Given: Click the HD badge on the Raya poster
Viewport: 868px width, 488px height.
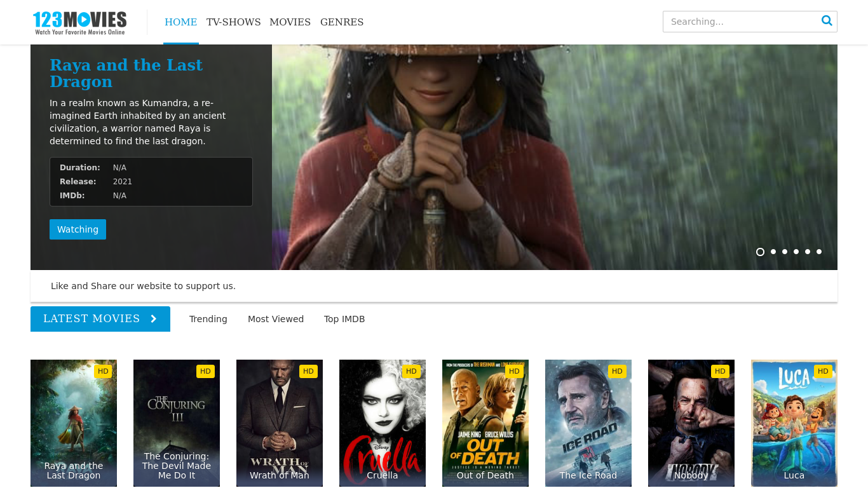Looking at the screenshot, I should [103, 371].
